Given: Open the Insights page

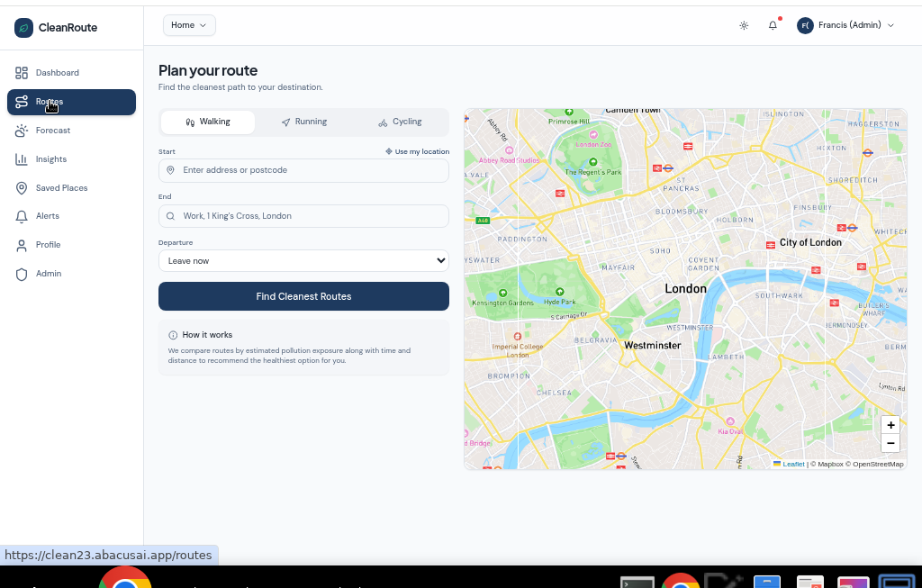Looking at the screenshot, I should [x=71, y=159].
